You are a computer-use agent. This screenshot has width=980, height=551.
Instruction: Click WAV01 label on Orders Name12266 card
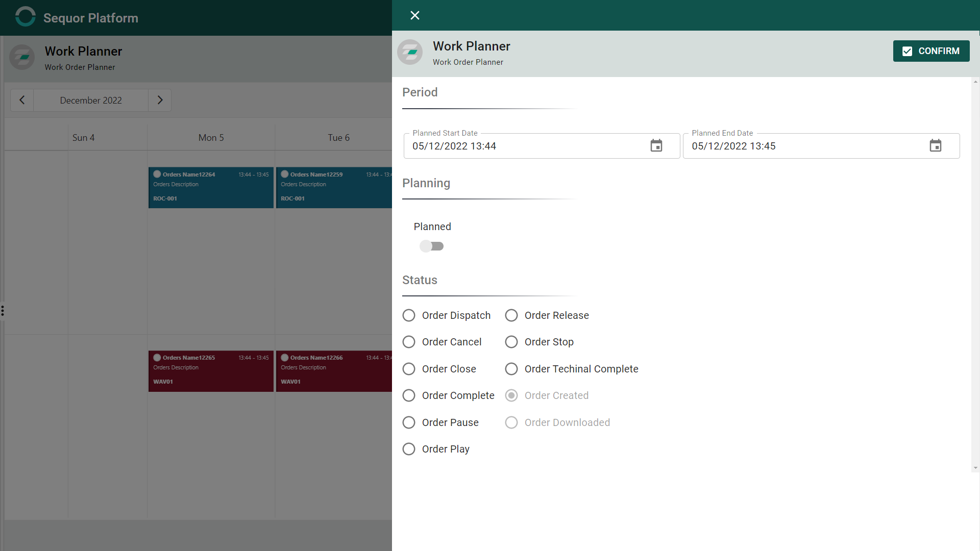click(290, 382)
